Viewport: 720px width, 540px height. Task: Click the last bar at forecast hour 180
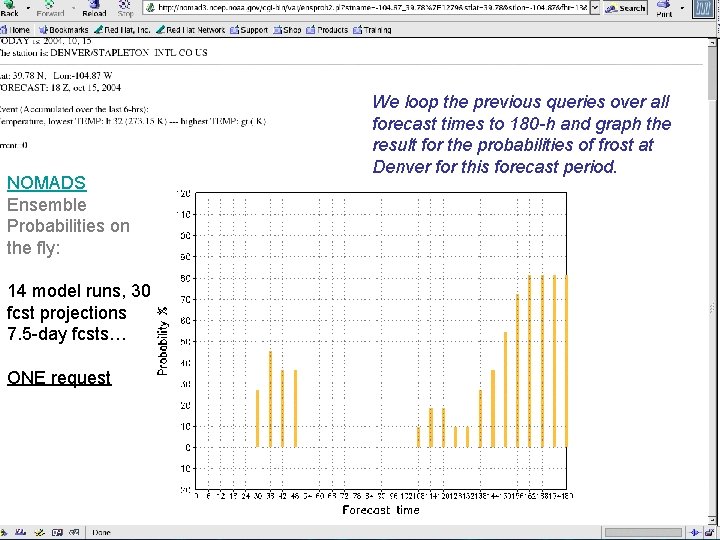point(567,361)
